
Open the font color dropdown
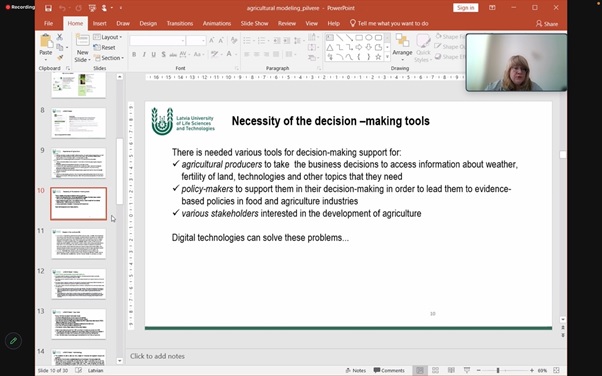coord(235,54)
